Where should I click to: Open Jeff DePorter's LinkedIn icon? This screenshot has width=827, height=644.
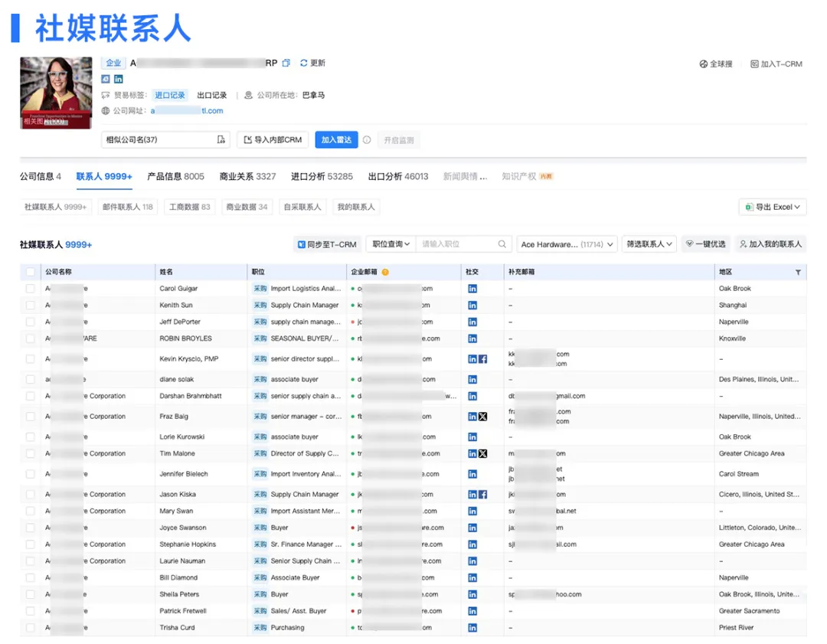[x=472, y=322]
